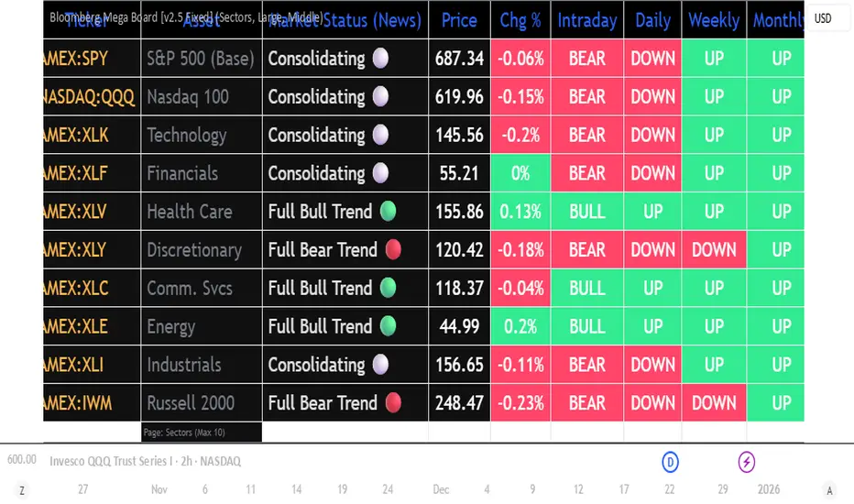Click the 'Price' column header
The height and width of the screenshot is (504, 854).
point(459,20)
